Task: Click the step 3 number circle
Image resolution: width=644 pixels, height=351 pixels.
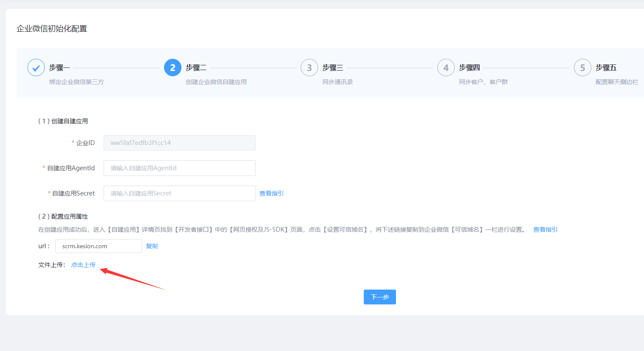Action: tap(309, 68)
